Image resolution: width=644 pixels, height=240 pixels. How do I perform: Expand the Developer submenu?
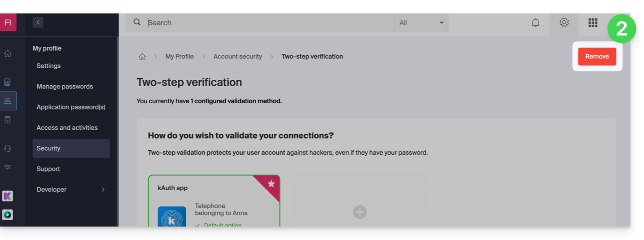pos(103,190)
